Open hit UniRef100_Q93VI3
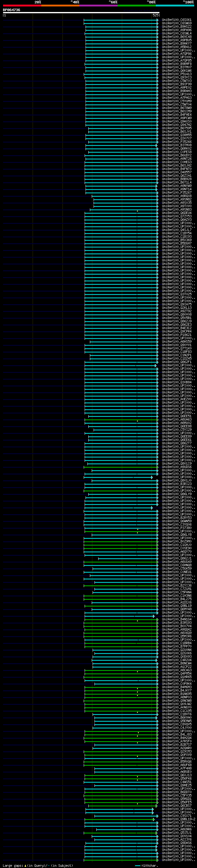 [177, 78]
